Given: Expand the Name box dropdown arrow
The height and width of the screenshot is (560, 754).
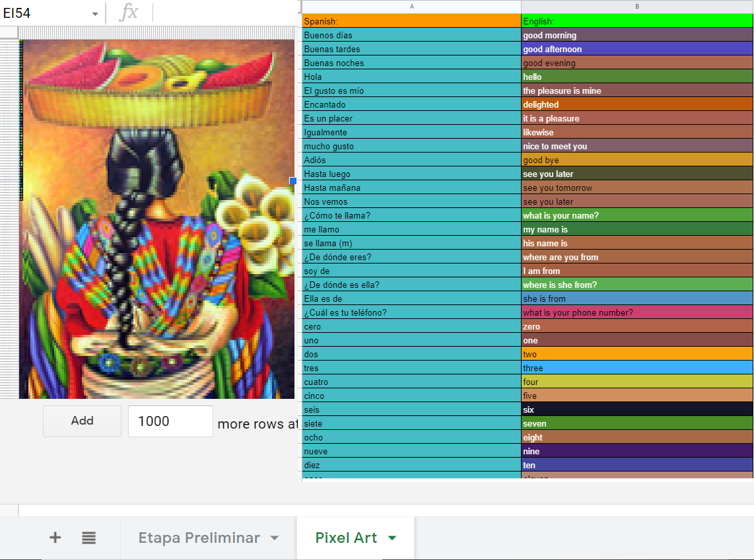Looking at the screenshot, I should tap(95, 14).
